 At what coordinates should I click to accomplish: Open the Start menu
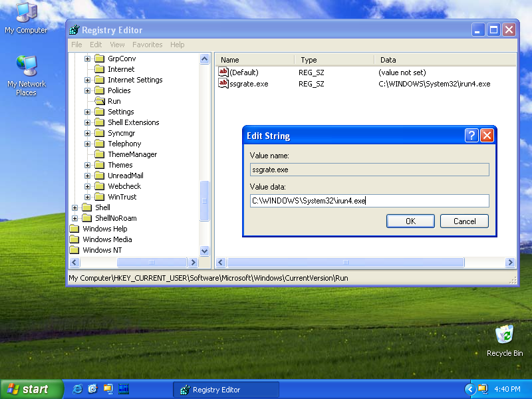tap(31, 389)
